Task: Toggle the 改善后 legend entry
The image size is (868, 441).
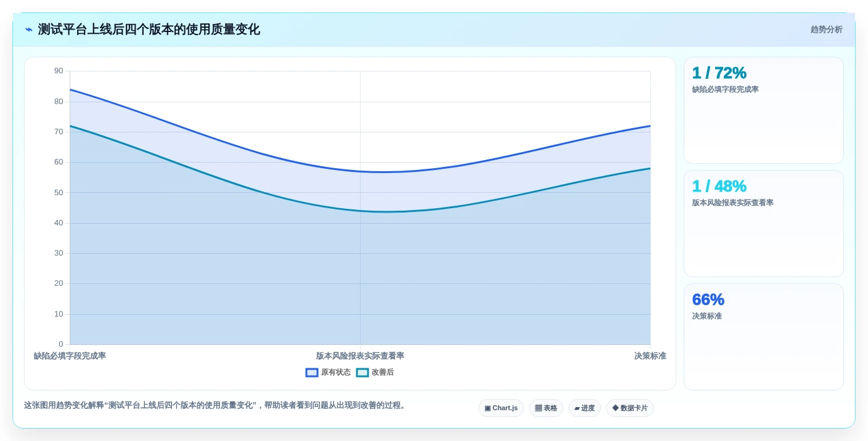Action: [375, 373]
